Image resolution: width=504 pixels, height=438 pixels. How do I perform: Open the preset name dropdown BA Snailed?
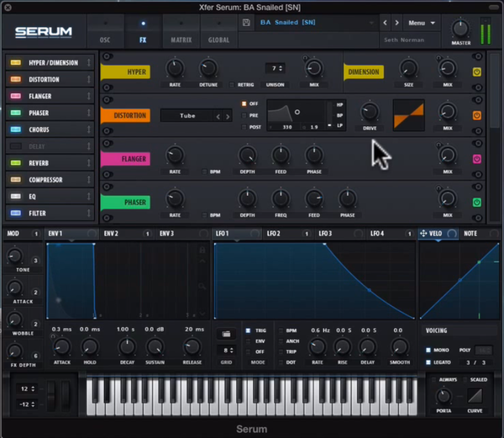tap(317, 23)
